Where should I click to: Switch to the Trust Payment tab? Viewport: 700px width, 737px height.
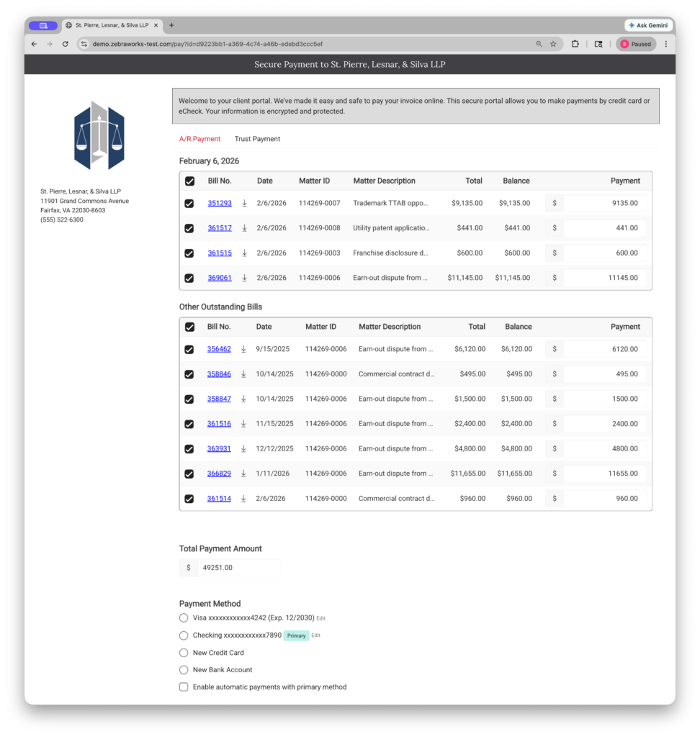click(x=257, y=139)
